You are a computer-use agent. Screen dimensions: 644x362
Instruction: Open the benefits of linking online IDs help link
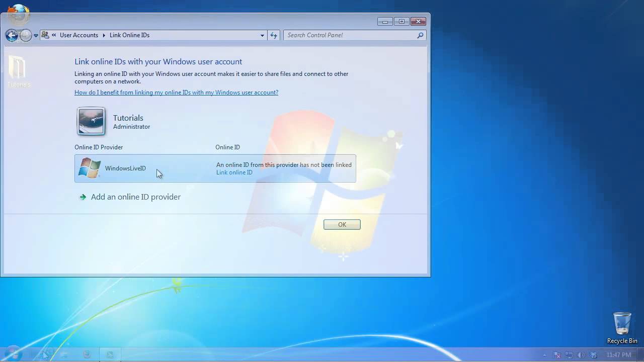(176, 93)
